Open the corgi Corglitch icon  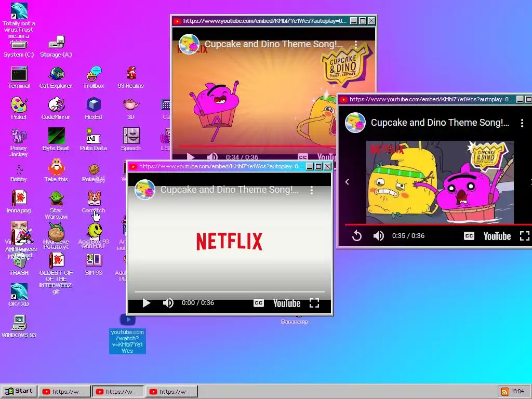(94, 202)
